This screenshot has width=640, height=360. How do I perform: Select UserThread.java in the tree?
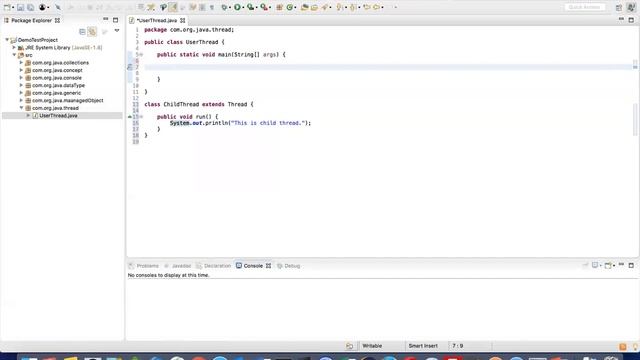pyautogui.click(x=58, y=116)
